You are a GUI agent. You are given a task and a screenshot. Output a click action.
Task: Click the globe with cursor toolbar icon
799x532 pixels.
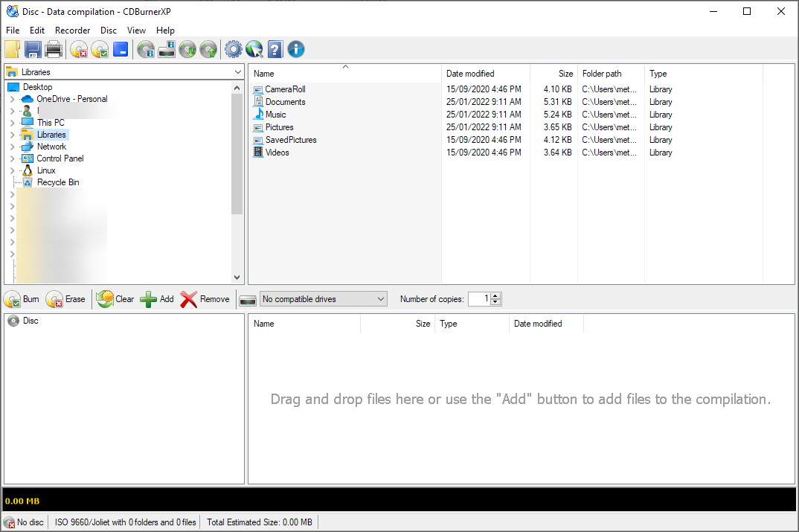tap(254, 49)
